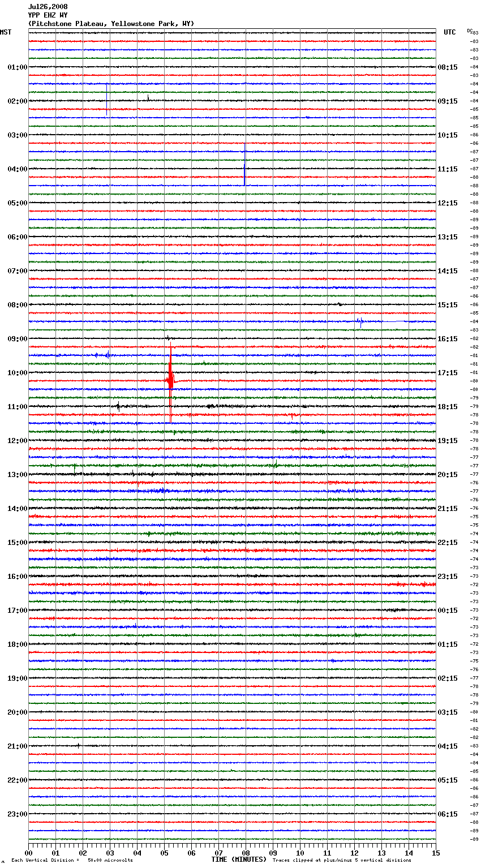
Task: Select the 19:00 MST time label
Action: 18,678
